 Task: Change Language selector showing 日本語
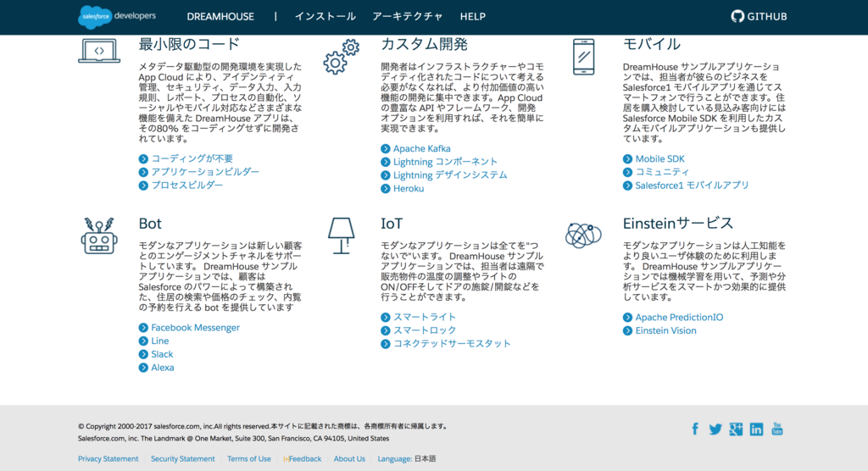pyautogui.click(x=407, y=459)
